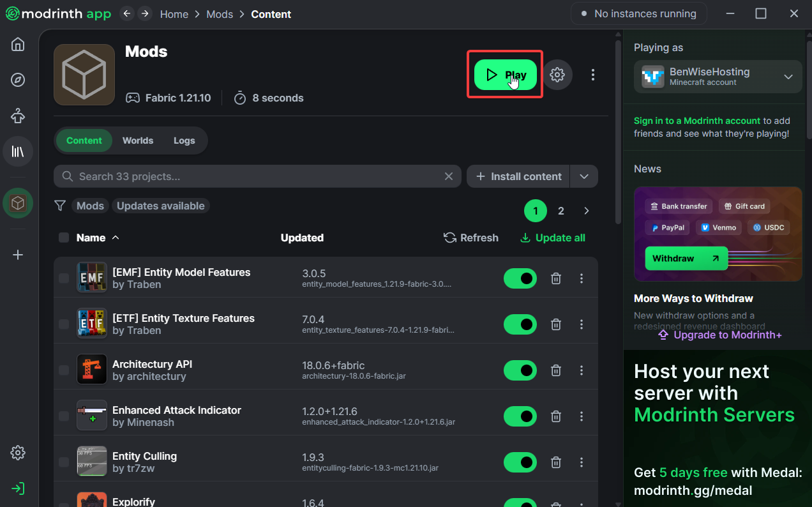Check the Architectury API checkbox

click(64, 370)
